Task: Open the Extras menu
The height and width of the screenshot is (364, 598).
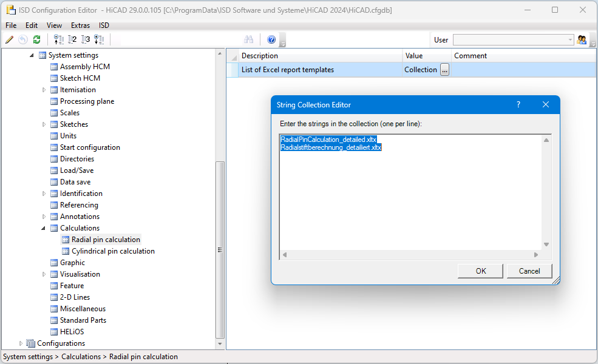Action: pyautogui.click(x=81, y=25)
